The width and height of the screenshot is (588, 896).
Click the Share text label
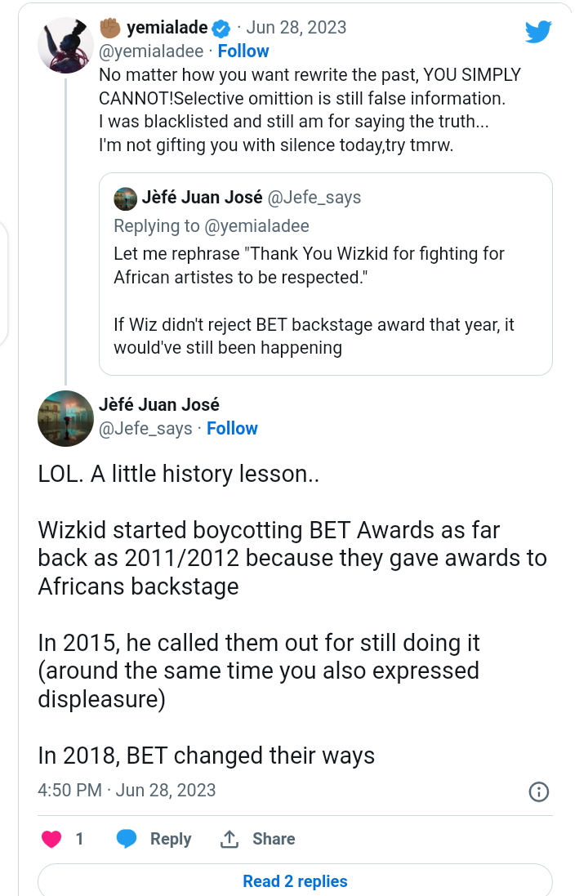[274, 839]
